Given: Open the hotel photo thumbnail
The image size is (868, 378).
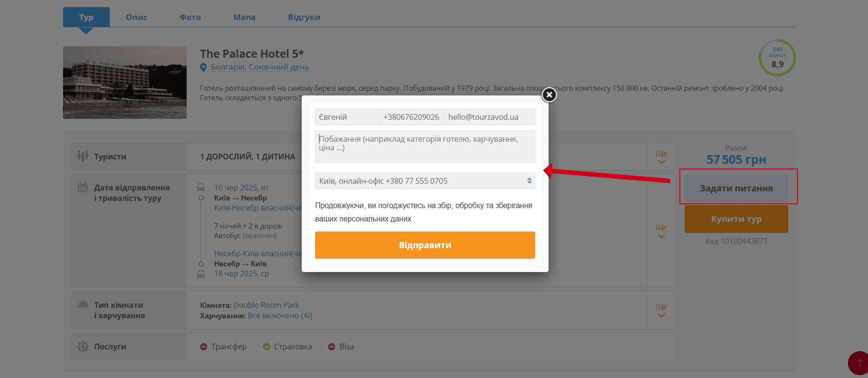Looking at the screenshot, I should coord(125,83).
